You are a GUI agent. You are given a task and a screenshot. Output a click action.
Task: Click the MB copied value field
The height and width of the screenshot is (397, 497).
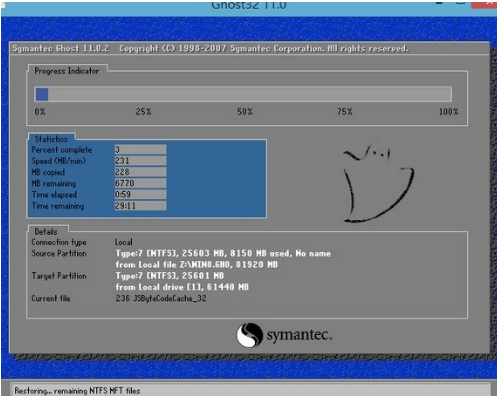click(x=140, y=172)
